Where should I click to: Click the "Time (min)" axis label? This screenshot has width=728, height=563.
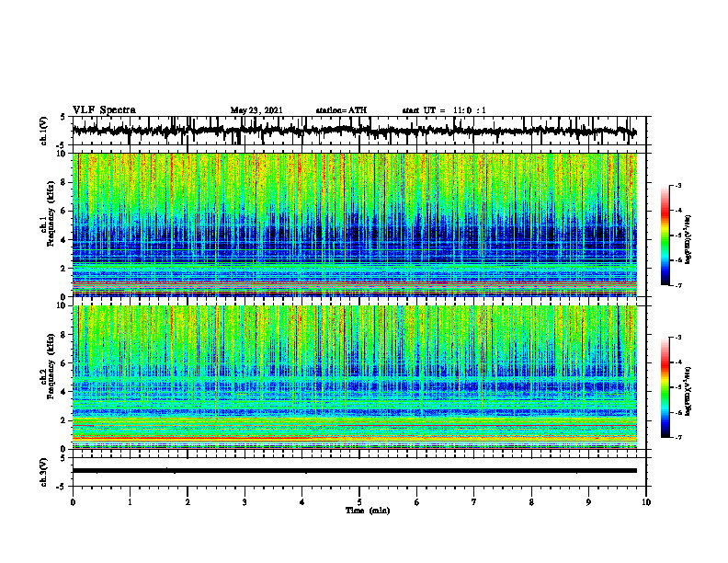[368, 511]
